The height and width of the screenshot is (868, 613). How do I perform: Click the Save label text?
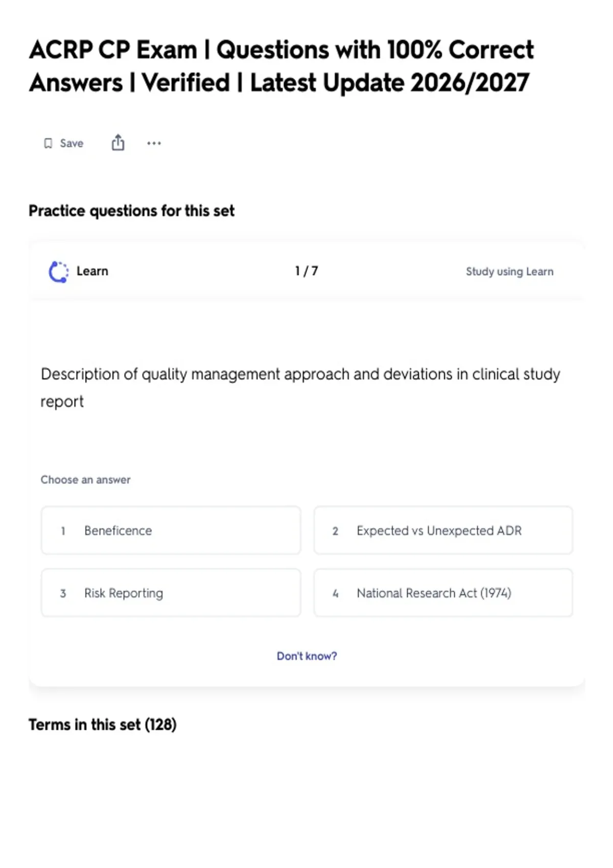tap(72, 143)
